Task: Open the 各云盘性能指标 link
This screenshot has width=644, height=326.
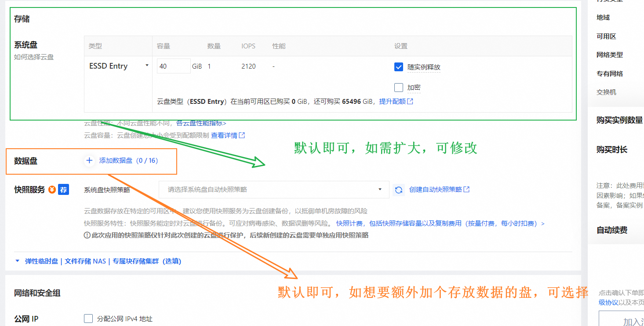Action: point(201,123)
